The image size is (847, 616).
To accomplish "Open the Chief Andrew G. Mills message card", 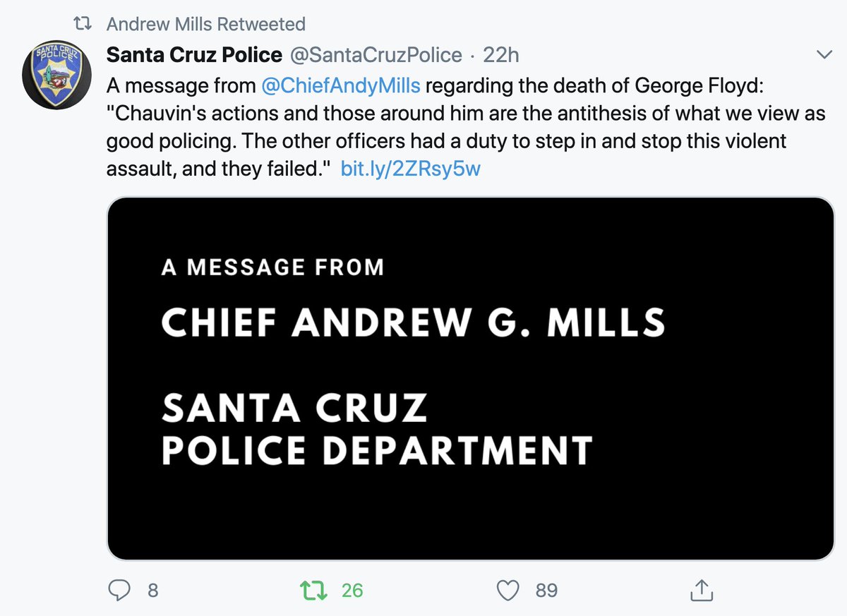I will pyautogui.click(x=470, y=379).
